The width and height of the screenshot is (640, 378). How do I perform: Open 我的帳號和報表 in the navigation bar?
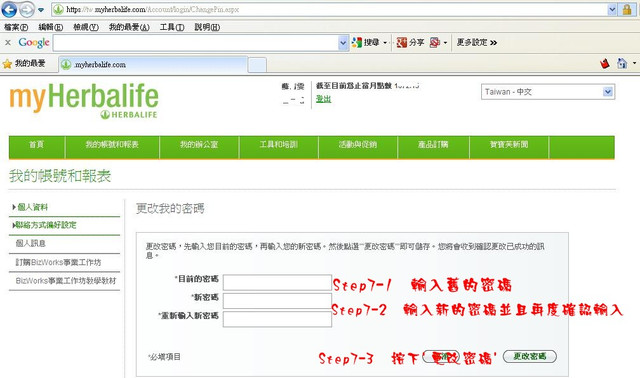[x=112, y=145]
